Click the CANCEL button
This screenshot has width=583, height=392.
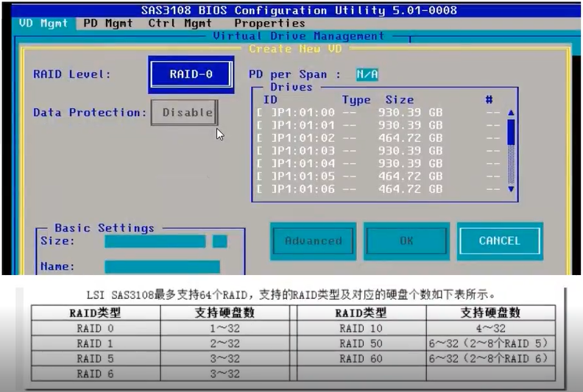tap(500, 241)
